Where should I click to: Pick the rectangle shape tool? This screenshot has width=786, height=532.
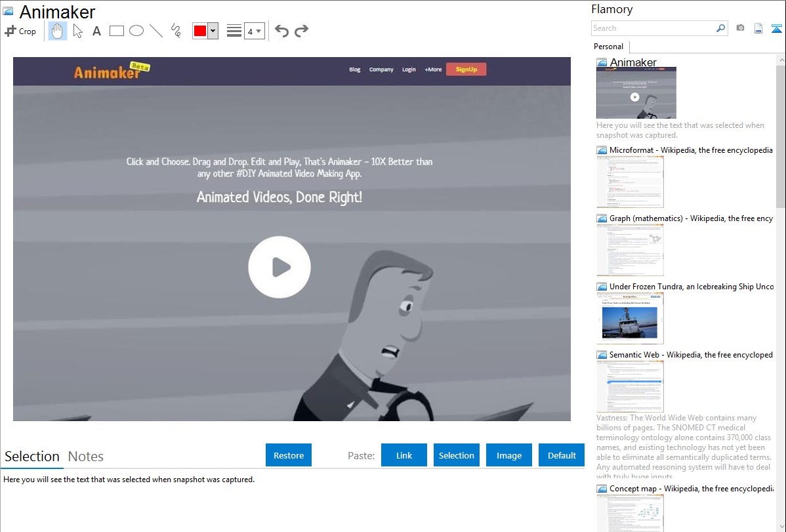click(x=116, y=31)
